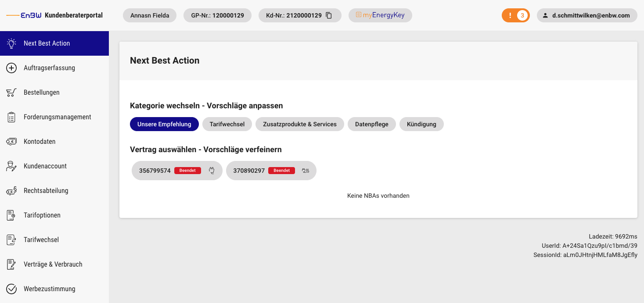Click the Annasn Fielda customer chip
Viewport: 644px width, 303px height.
pos(150,15)
